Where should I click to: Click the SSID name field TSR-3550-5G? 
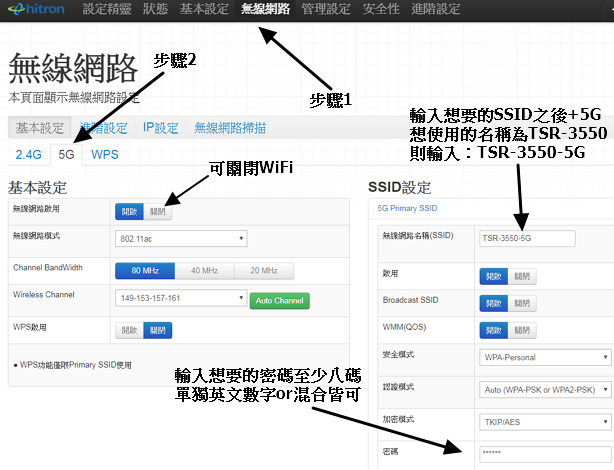[x=527, y=238]
